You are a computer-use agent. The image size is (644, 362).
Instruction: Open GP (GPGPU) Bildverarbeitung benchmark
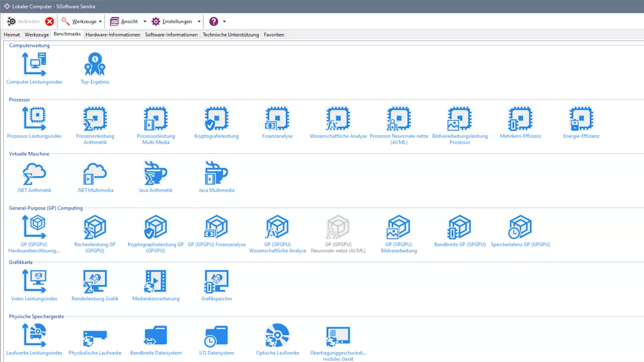399,234
